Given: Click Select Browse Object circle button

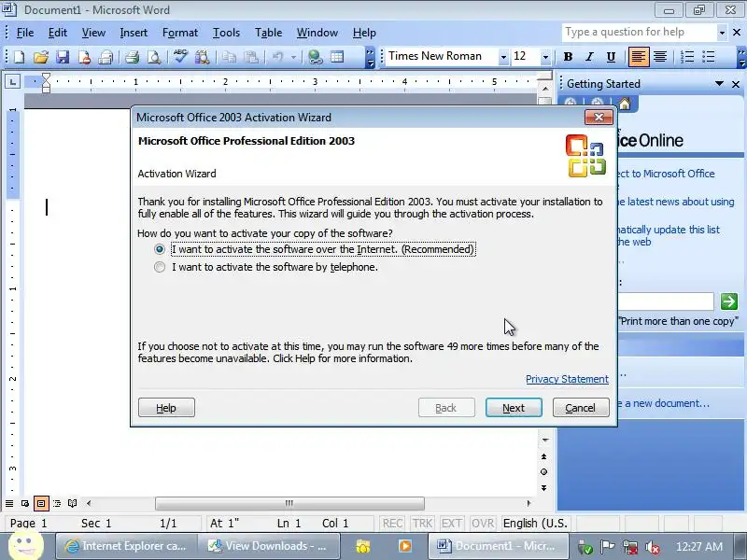Looking at the screenshot, I should [x=544, y=472].
